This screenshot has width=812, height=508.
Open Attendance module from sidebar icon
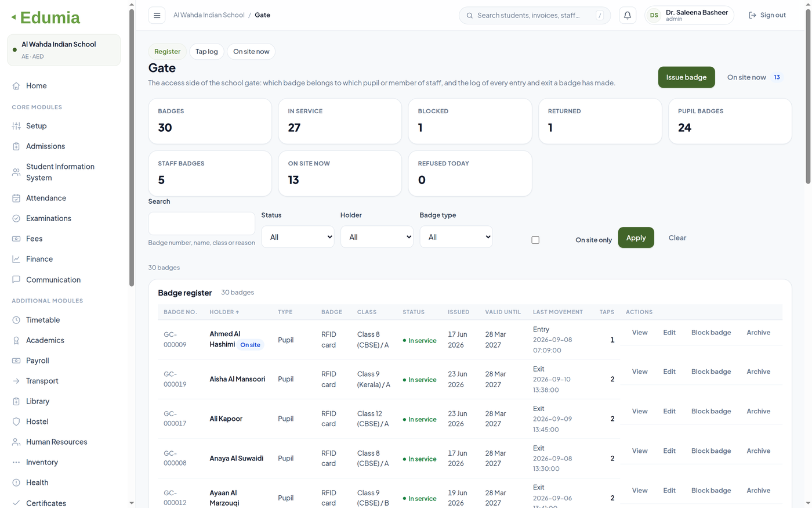point(16,198)
